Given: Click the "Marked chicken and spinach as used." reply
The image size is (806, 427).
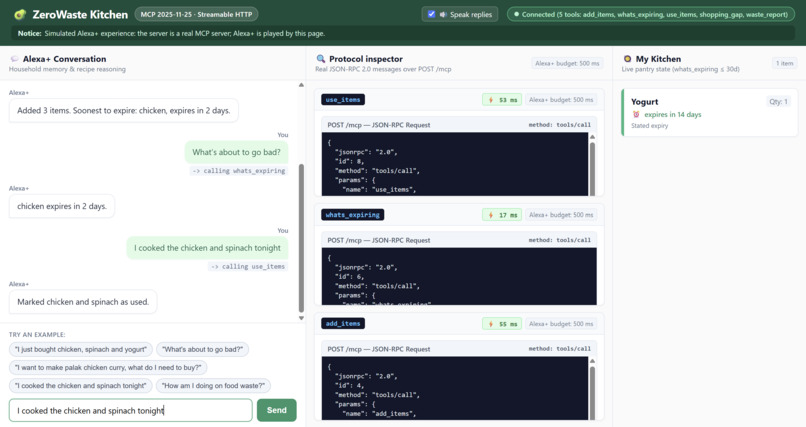Looking at the screenshot, I should coord(83,302).
